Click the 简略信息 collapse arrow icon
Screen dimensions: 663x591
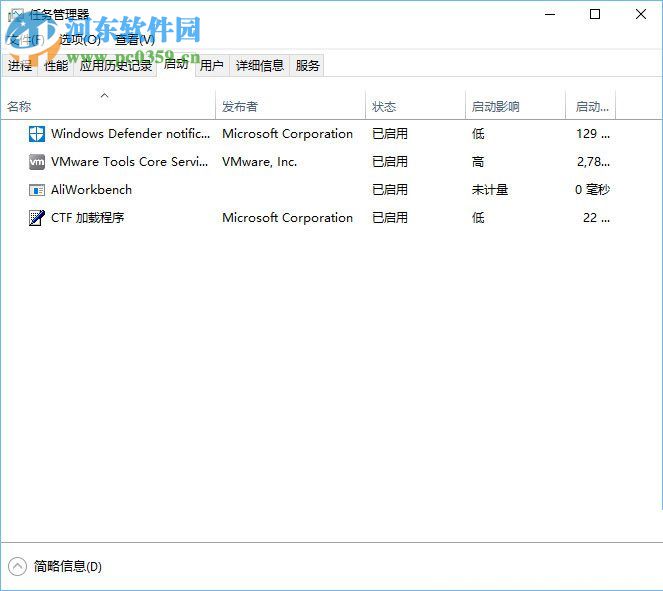(x=17, y=566)
